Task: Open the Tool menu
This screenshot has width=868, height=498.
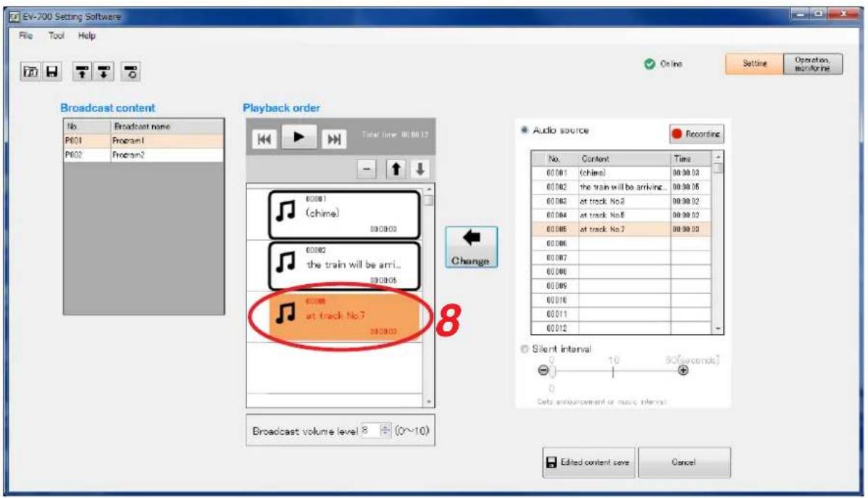Action: coord(56,36)
